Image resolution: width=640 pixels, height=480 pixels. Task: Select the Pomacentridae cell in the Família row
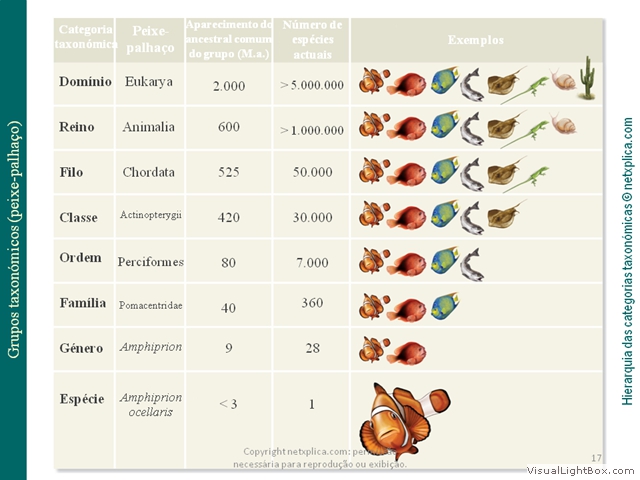151,305
